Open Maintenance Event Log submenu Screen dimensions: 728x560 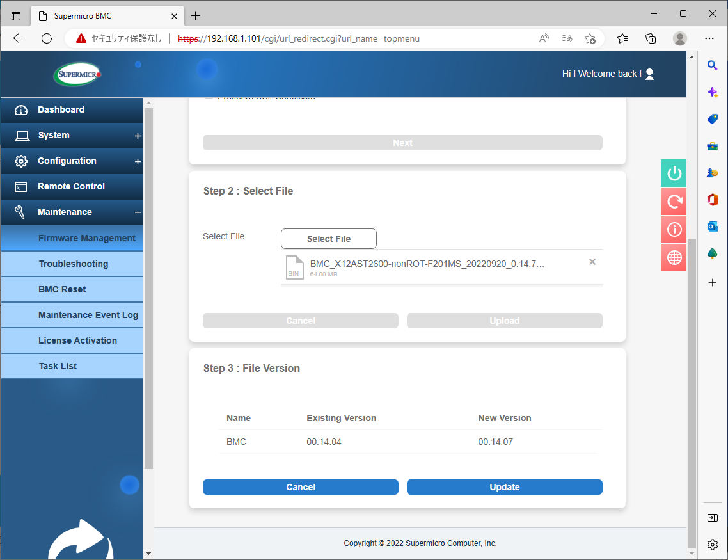pos(72,315)
